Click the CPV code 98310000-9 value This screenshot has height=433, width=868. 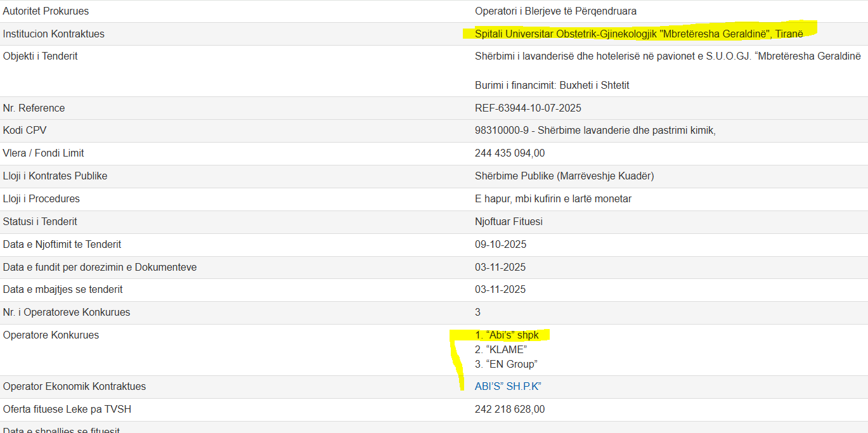(x=595, y=131)
